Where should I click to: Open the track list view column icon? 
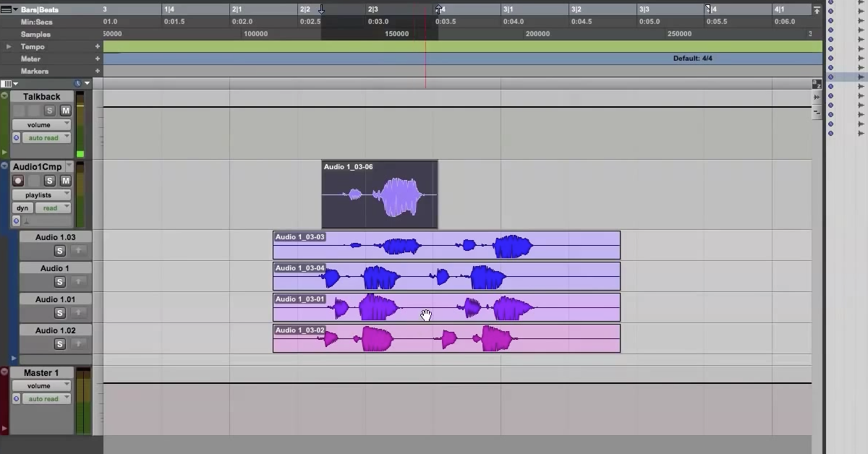[9, 84]
